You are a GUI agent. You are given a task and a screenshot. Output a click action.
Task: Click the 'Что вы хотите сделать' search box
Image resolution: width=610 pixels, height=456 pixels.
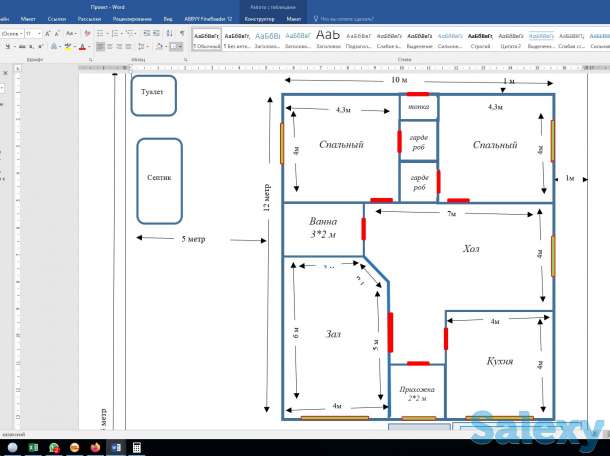tap(350, 18)
